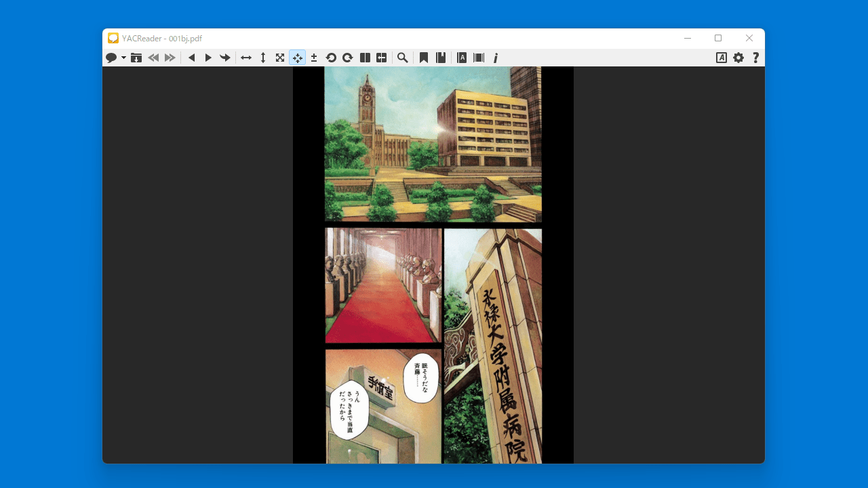Click the boxed 'A' icon at toolbar right
The image size is (868, 488).
(x=722, y=58)
